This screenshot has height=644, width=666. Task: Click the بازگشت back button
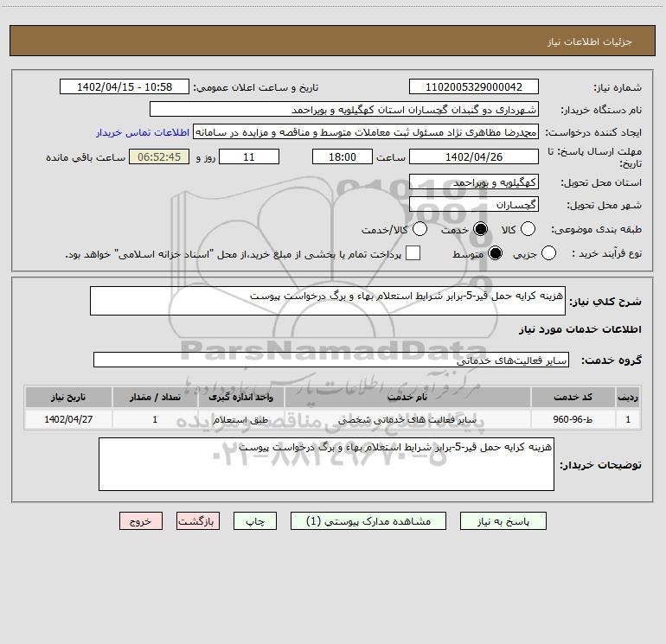coord(198,521)
